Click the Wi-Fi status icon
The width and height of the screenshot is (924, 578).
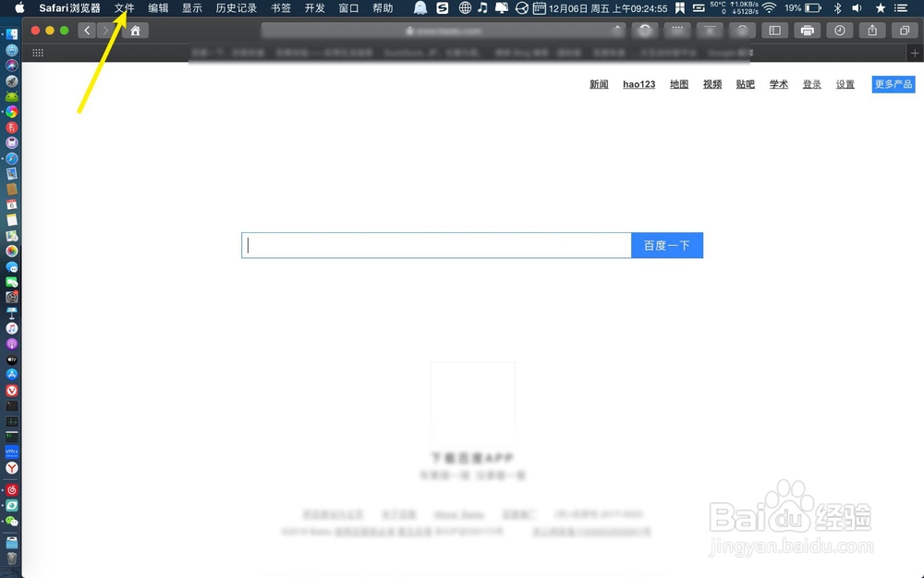tap(769, 7)
